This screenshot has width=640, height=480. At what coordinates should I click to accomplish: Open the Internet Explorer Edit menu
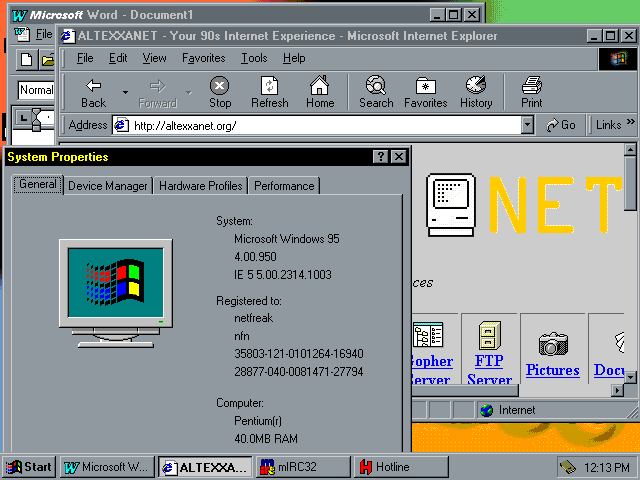[x=118, y=58]
